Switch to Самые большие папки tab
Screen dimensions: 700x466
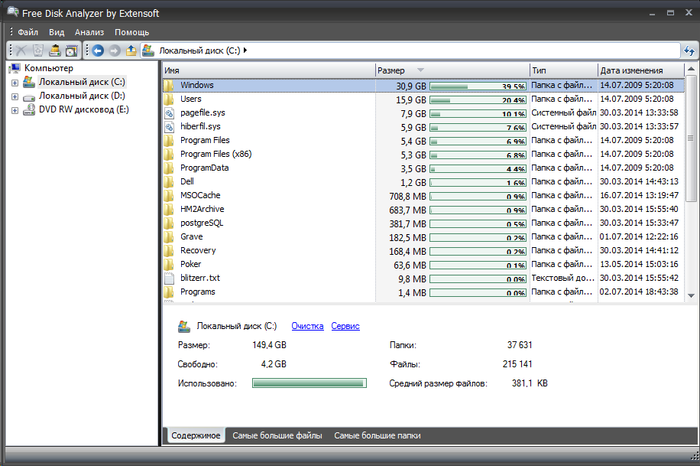tap(377, 436)
